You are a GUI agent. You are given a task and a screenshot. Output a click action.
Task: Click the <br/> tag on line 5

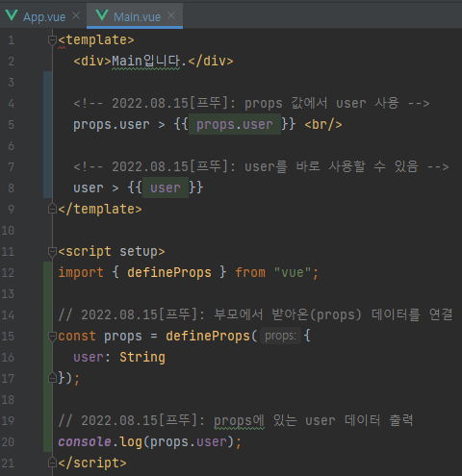point(323,124)
